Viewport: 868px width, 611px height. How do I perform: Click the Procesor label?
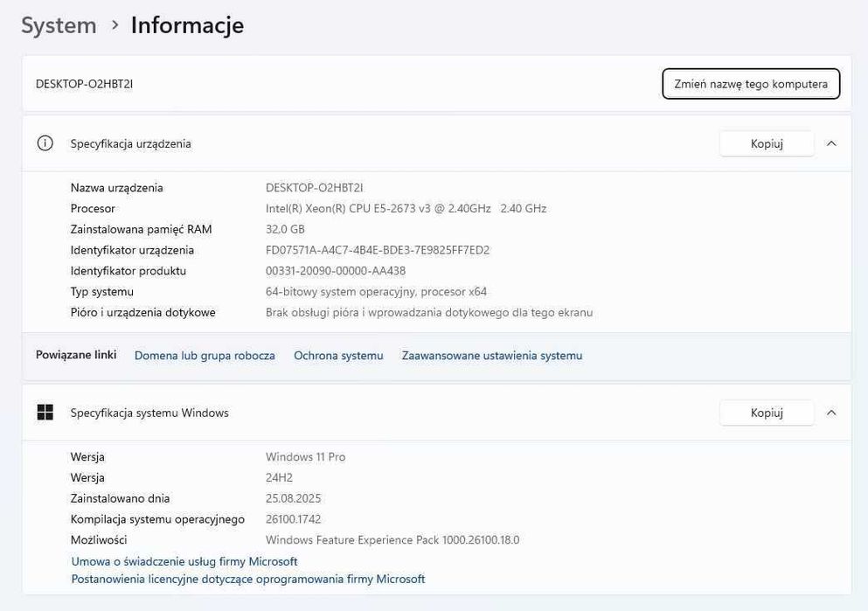click(93, 209)
